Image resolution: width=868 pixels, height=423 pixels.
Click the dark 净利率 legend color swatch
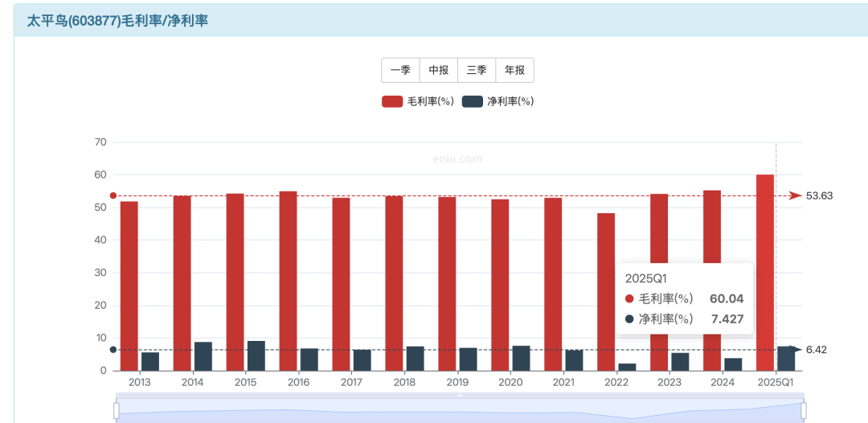(x=472, y=101)
